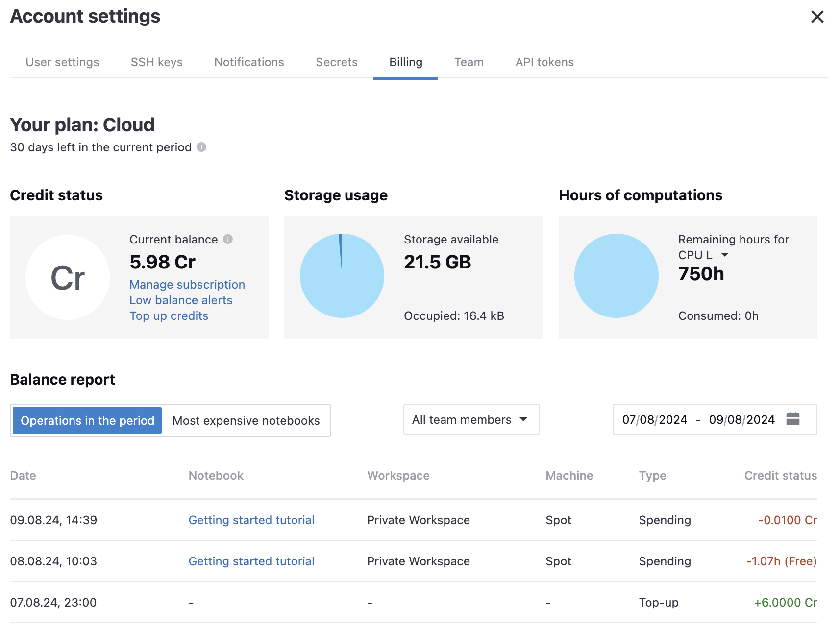This screenshot has width=840, height=631.
Task: Click the date range input field
Action: 698,419
